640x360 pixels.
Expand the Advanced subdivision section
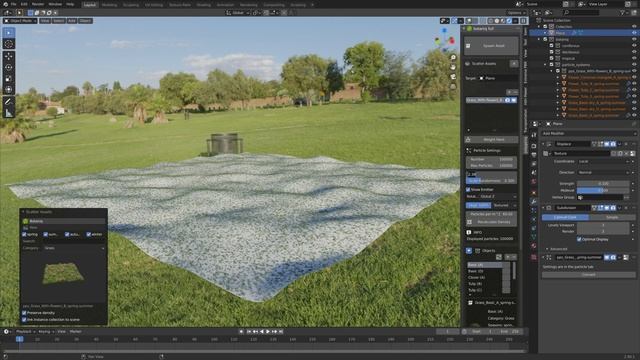coord(557,249)
